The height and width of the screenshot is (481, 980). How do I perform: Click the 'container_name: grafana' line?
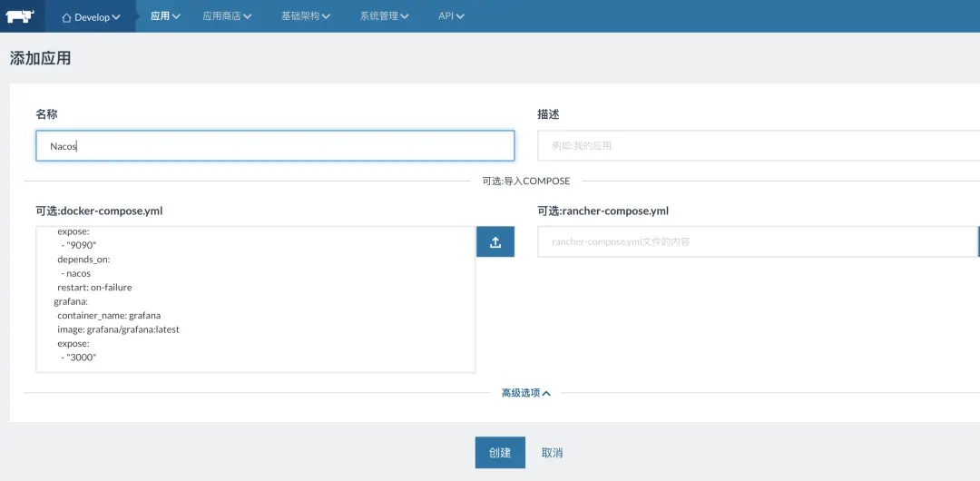pyautogui.click(x=109, y=315)
